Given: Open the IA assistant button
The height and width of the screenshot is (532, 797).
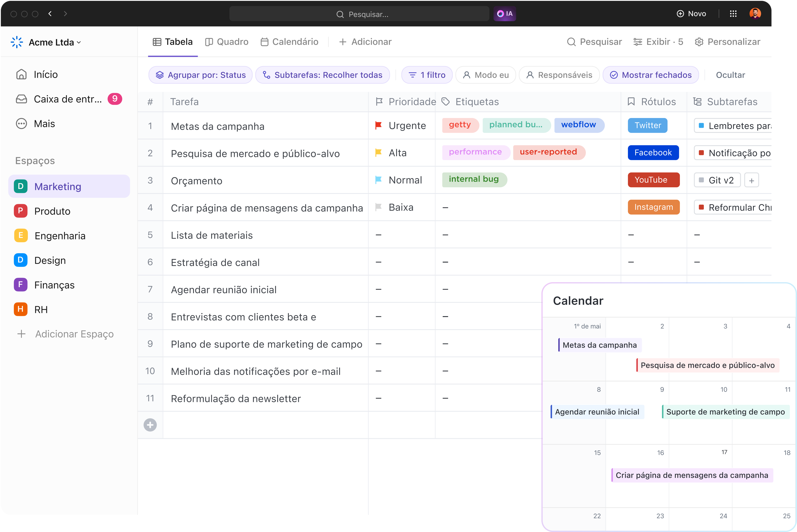Looking at the screenshot, I should [x=505, y=14].
